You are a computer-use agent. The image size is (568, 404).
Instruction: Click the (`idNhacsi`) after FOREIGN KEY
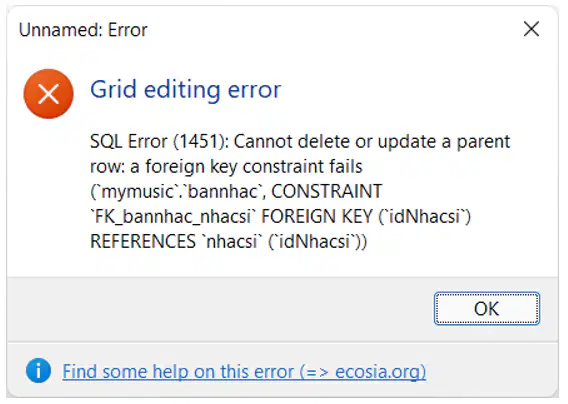[425, 217]
